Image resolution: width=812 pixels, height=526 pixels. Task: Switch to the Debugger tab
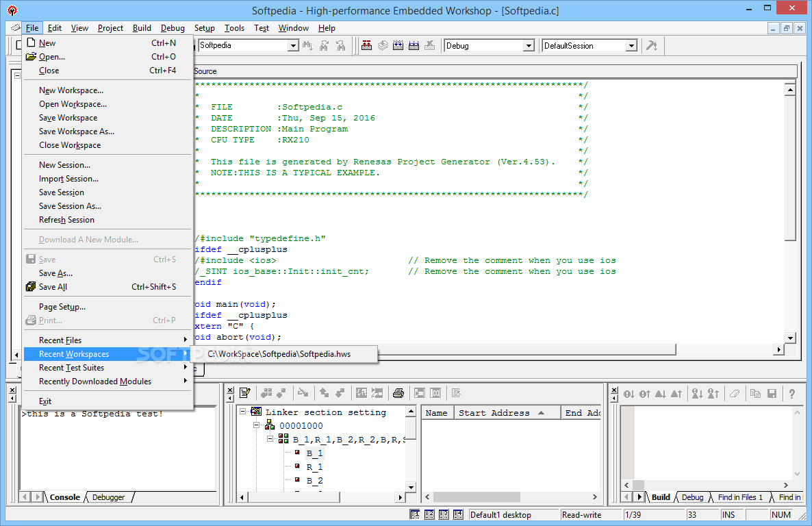click(108, 497)
